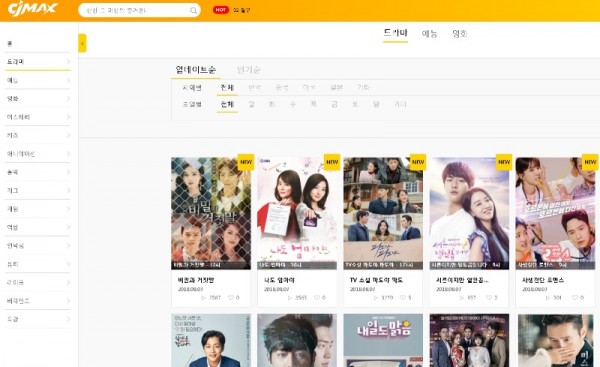Open the 나도 엄마야 title link

pos(279,280)
